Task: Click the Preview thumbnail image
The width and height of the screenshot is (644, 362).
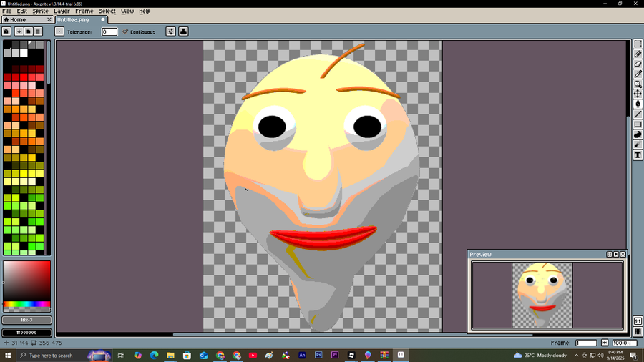Action: click(x=542, y=295)
